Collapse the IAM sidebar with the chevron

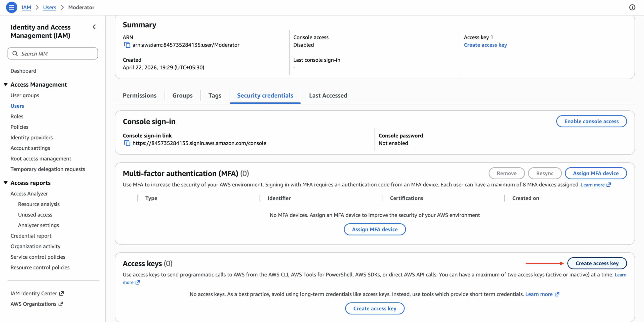(94, 27)
